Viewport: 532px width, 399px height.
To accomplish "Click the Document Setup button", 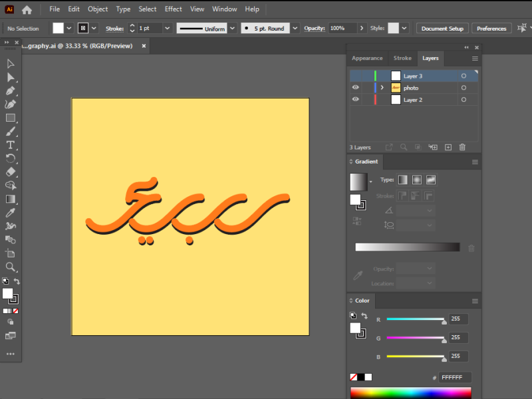I will pos(442,29).
